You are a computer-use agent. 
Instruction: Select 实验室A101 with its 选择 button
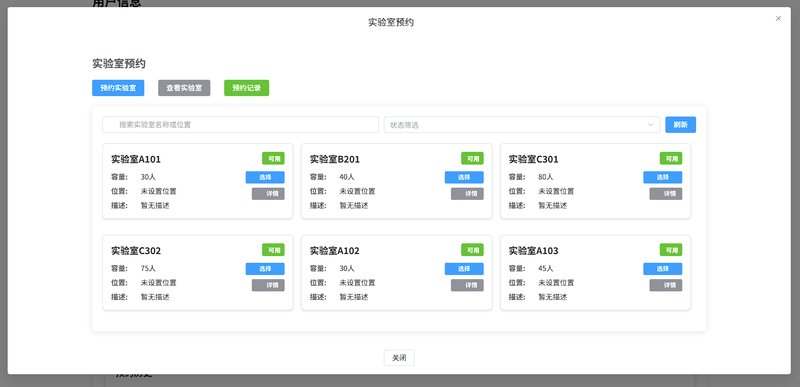(x=265, y=177)
